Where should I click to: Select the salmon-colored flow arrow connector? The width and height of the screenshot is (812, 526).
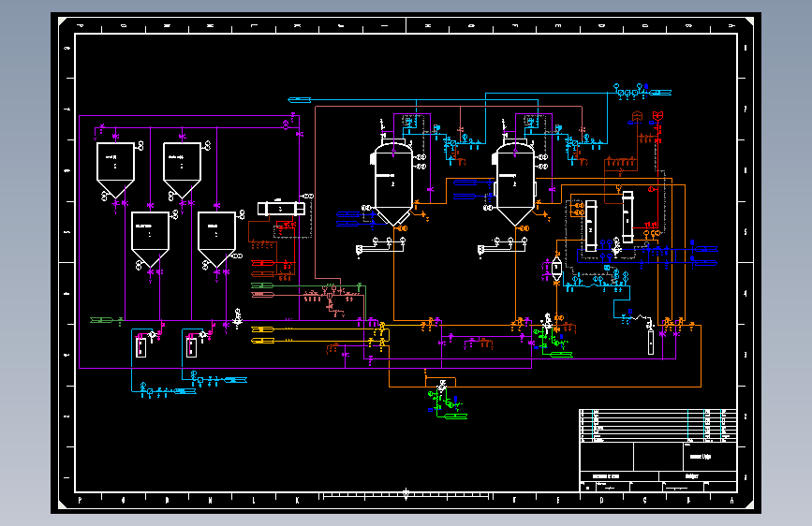pyautogui.click(x=262, y=295)
